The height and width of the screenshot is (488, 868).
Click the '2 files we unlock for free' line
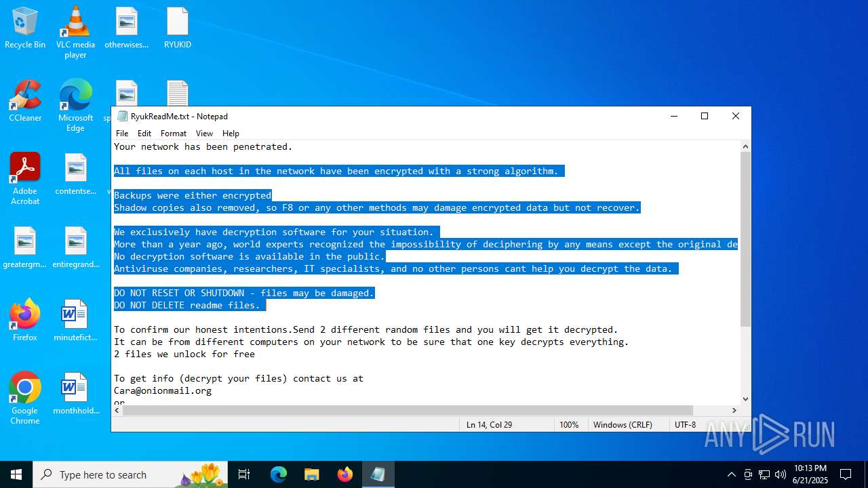[x=184, y=354]
